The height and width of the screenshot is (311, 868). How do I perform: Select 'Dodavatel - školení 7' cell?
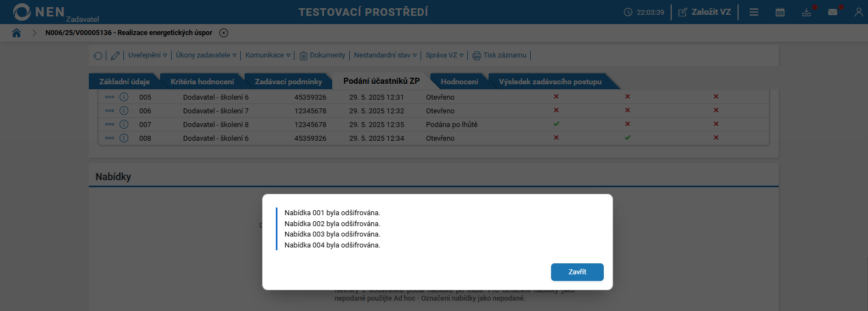pyautogui.click(x=216, y=111)
